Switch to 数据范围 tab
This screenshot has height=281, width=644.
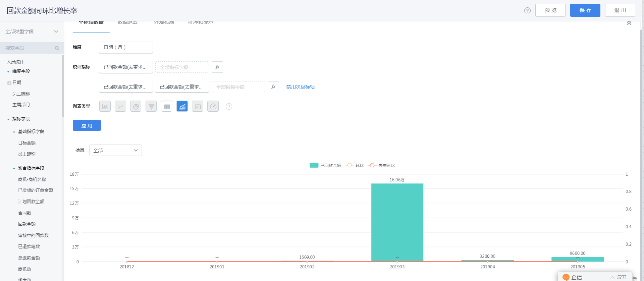127,23
